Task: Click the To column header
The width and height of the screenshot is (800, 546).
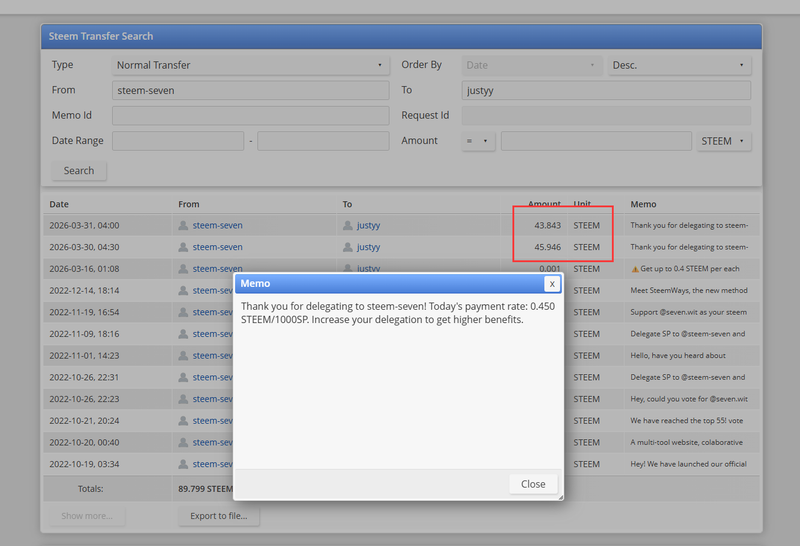Action: pos(347,204)
